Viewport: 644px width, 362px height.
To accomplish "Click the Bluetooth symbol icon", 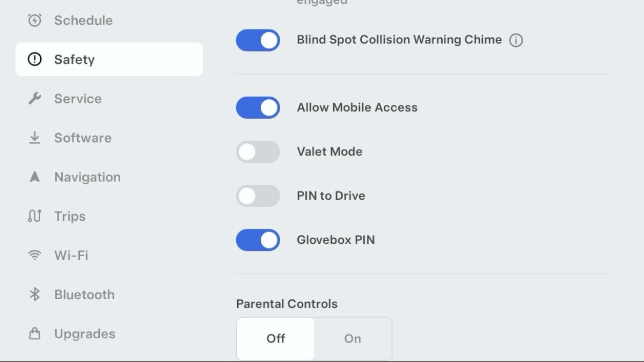I will click(x=34, y=294).
